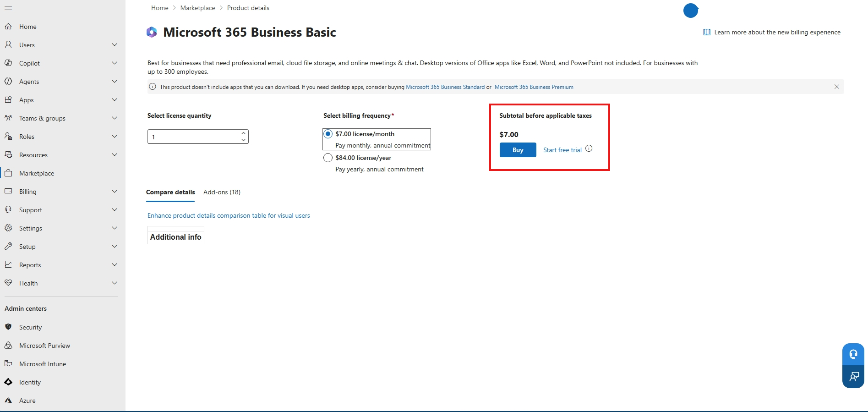Click the license quantity input field
The height and width of the screenshot is (412, 868).
click(x=198, y=137)
